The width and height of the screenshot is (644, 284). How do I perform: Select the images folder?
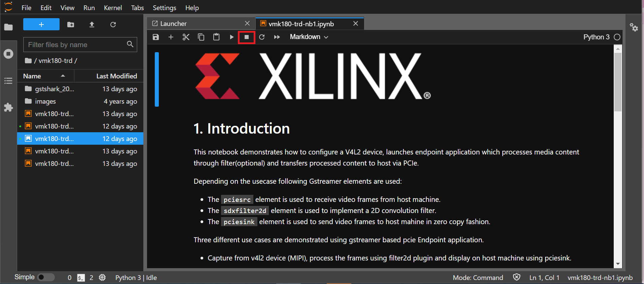tap(80, 101)
